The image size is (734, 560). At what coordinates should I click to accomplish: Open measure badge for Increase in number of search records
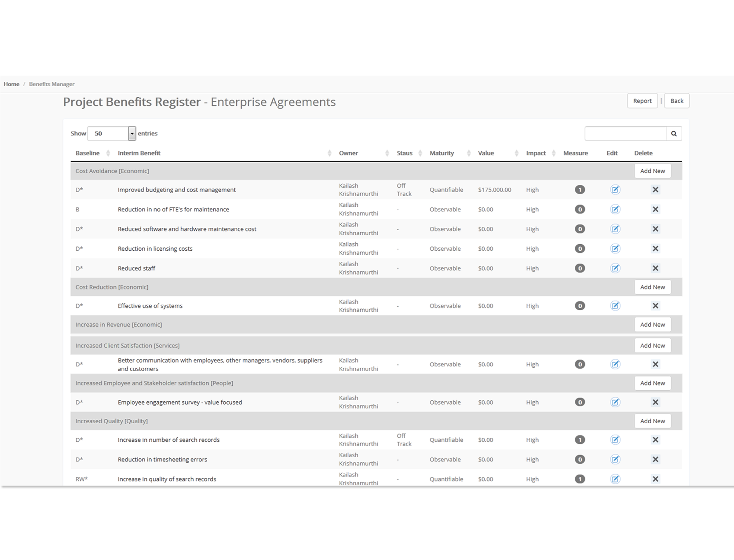point(580,440)
